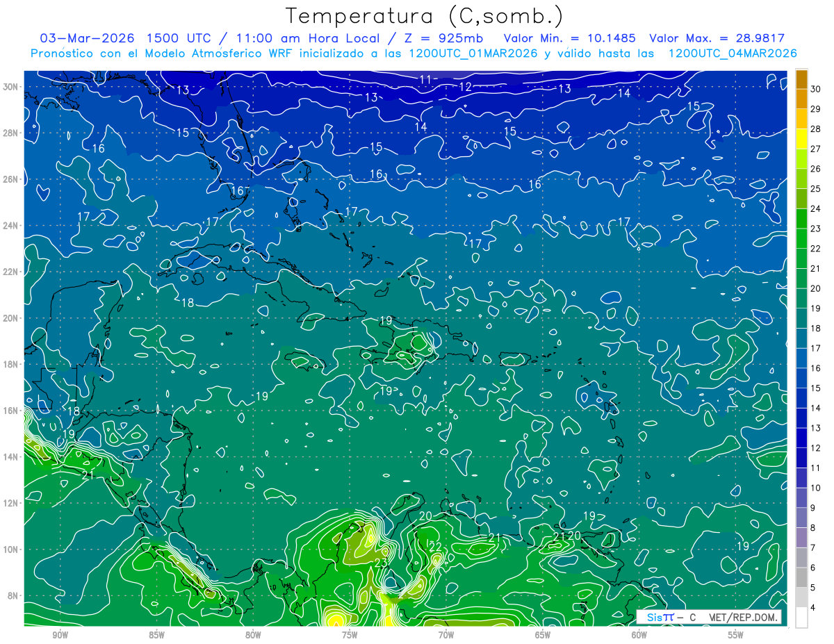The image size is (834, 644).
Task: Click the legend value '25'
Action: click(x=816, y=188)
